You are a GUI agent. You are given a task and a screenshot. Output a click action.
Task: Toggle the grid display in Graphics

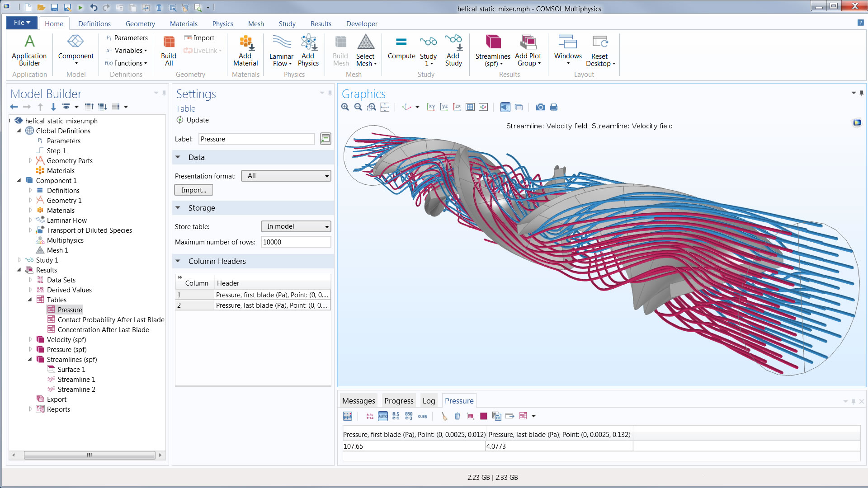(x=470, y=107)
